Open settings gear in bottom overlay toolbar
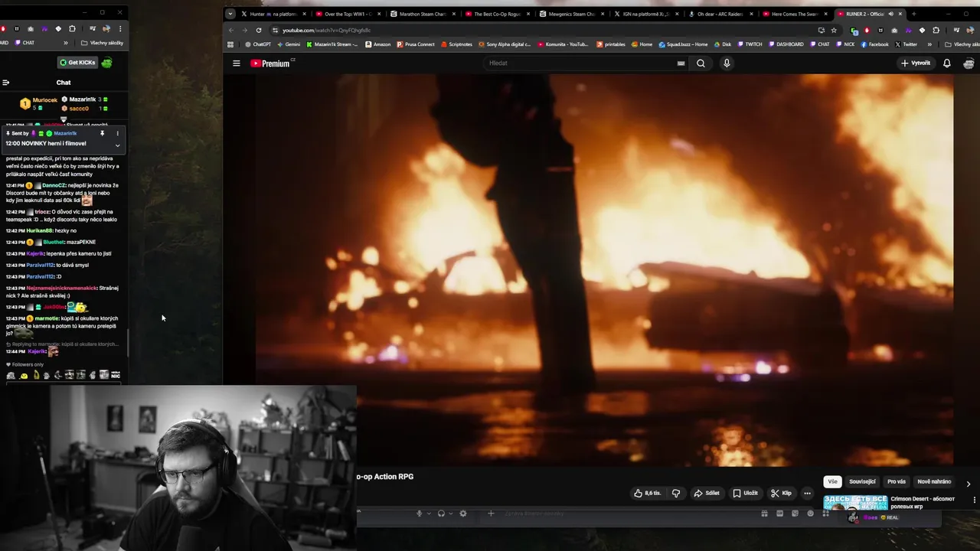The image size is (980, 551). pos(462,514)
